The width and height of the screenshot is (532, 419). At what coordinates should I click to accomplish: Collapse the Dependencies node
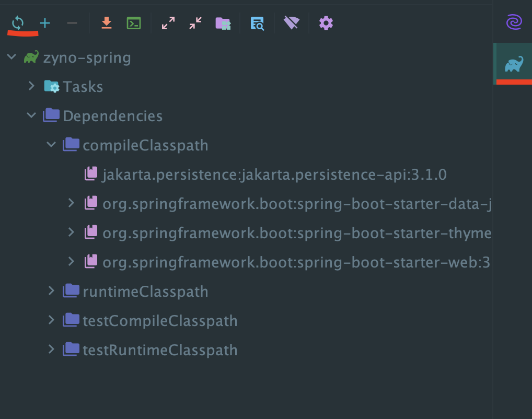31,115
